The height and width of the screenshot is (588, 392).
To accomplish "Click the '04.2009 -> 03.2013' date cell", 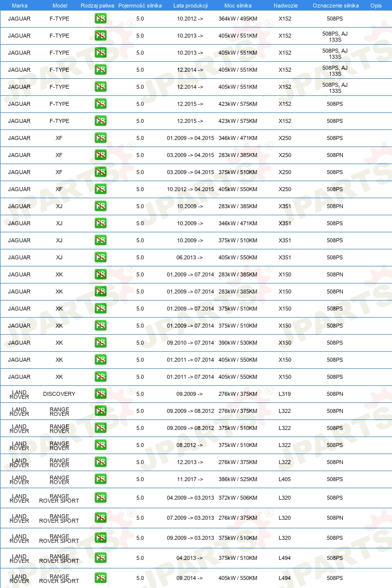I will tap(190, 498).
